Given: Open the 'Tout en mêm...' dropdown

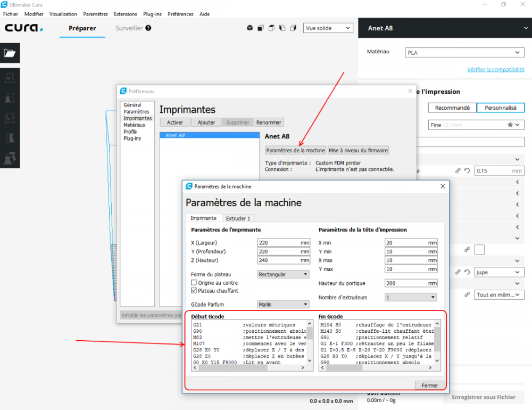Looking at the screenshot, I should [499, 294].
